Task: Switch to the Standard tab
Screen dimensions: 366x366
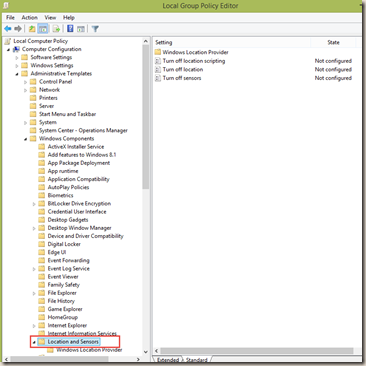Action: click(197, 360)
